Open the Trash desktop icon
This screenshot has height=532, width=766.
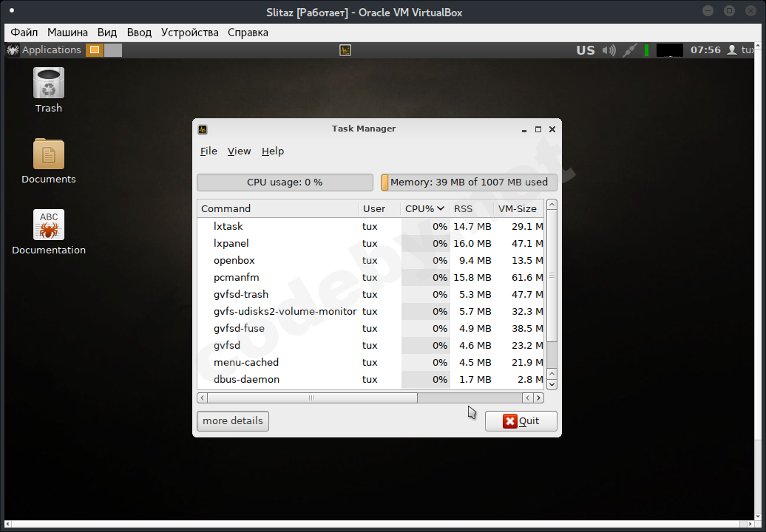[x=48, y=83]
